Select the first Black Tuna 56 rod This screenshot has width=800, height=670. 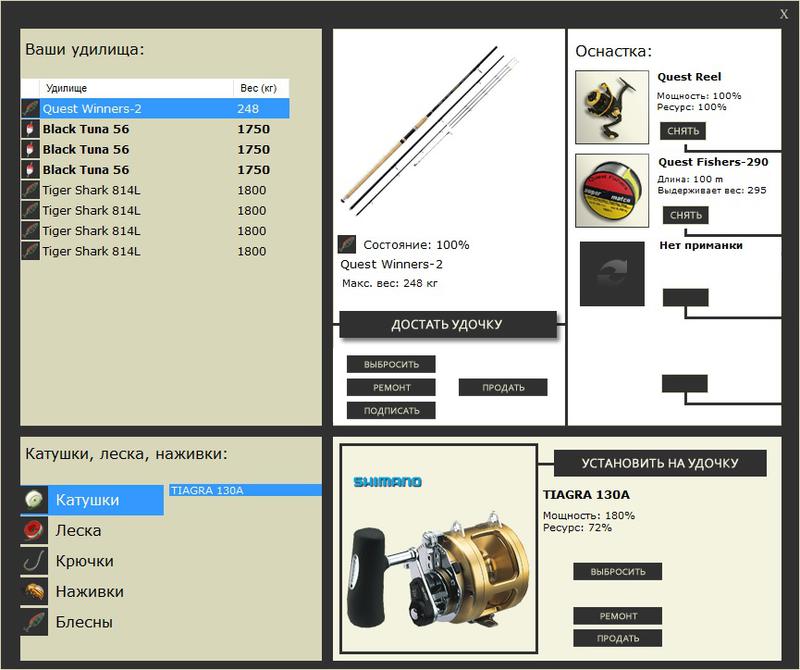pos(155,129)
